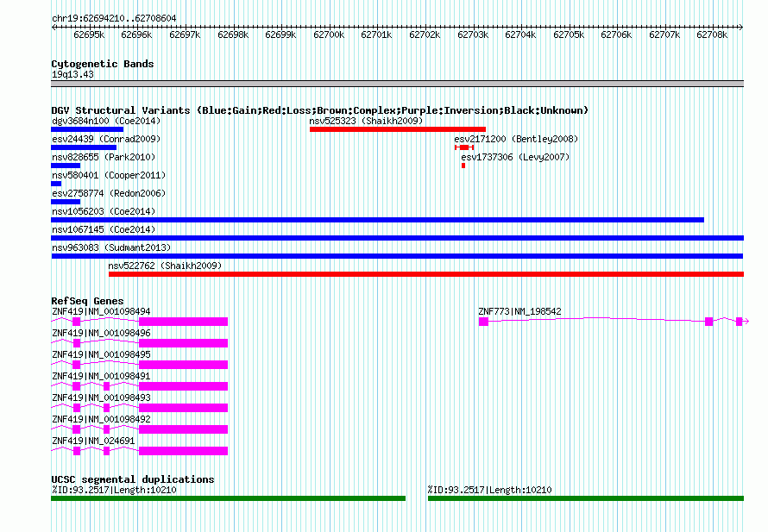Select the ZNF419|NM_001098496 transcript glyph
The image size is (768, 532).
click(x=140, y=343)
